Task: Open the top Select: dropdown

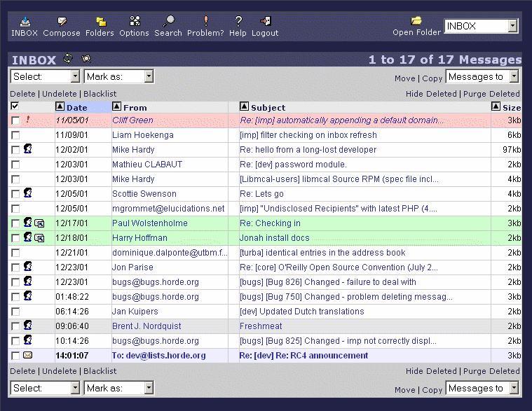Action: pos(45,76)
